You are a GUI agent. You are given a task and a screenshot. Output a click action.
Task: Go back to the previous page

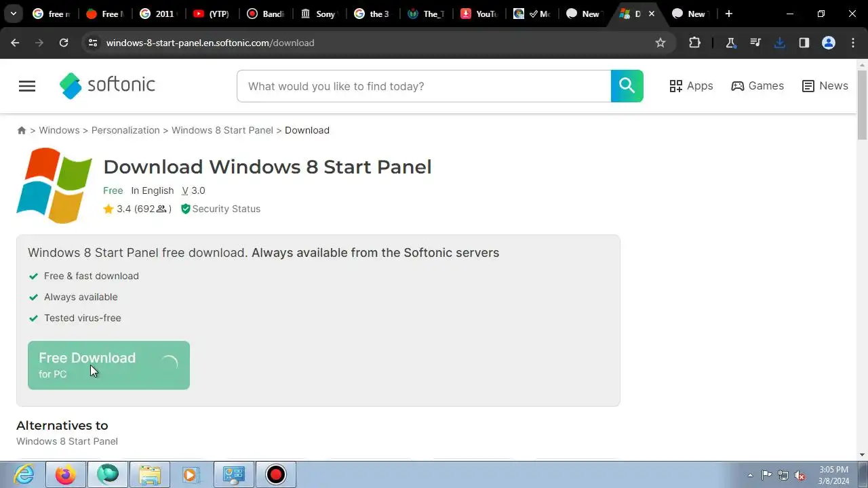[15, 43]
